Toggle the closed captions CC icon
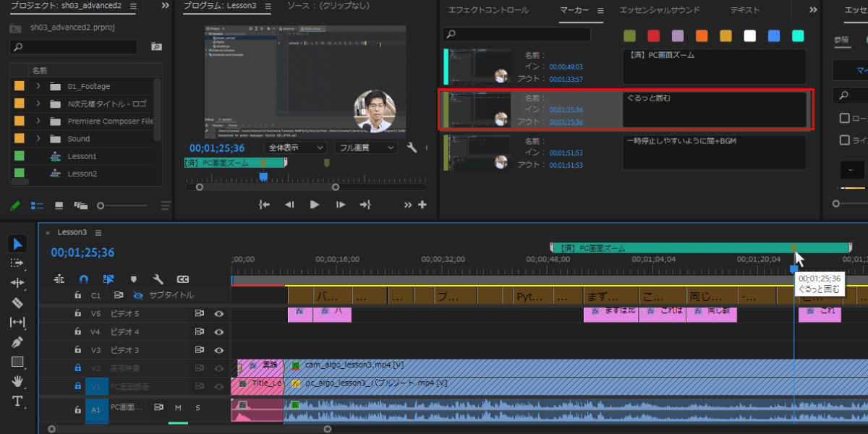 click(183, 278)
